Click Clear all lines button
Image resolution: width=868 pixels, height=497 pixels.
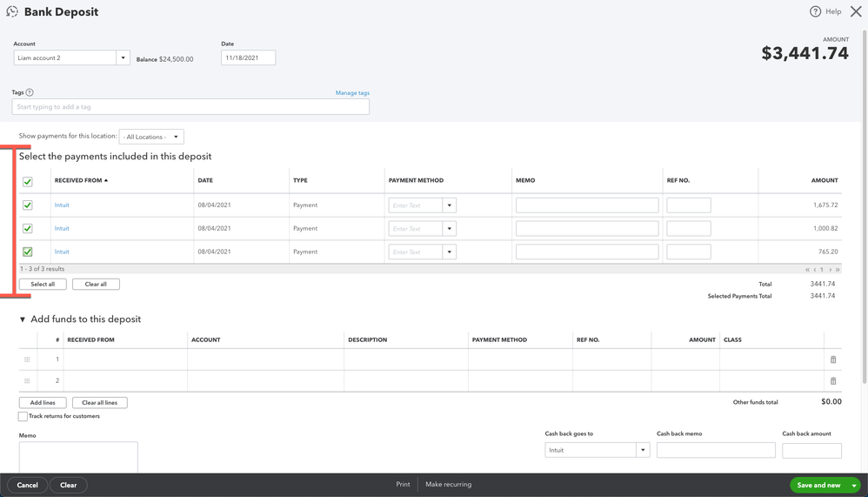tap(100, 403)
